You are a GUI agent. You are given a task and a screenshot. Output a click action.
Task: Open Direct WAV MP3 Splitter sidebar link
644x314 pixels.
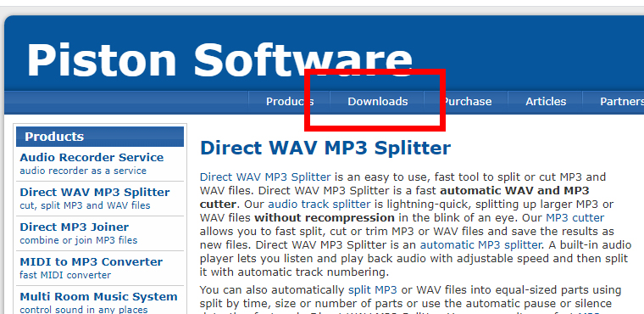click(94, 192)
